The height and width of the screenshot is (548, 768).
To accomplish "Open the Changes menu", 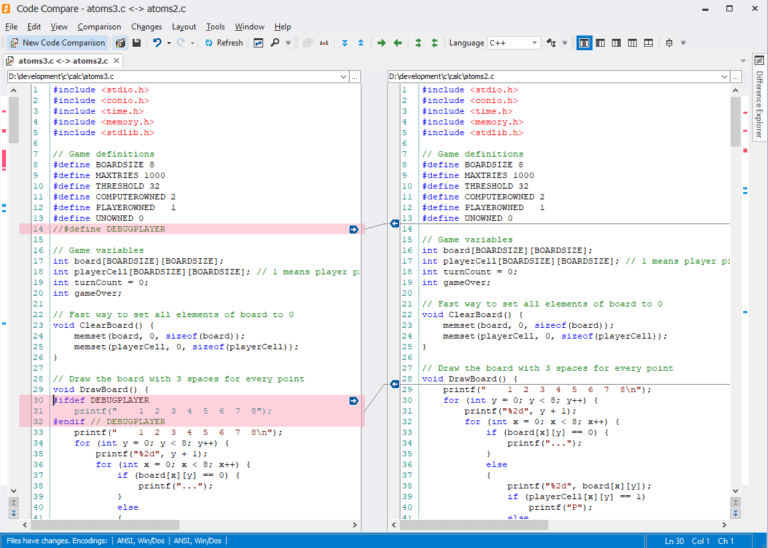I will tap(146, 27).
